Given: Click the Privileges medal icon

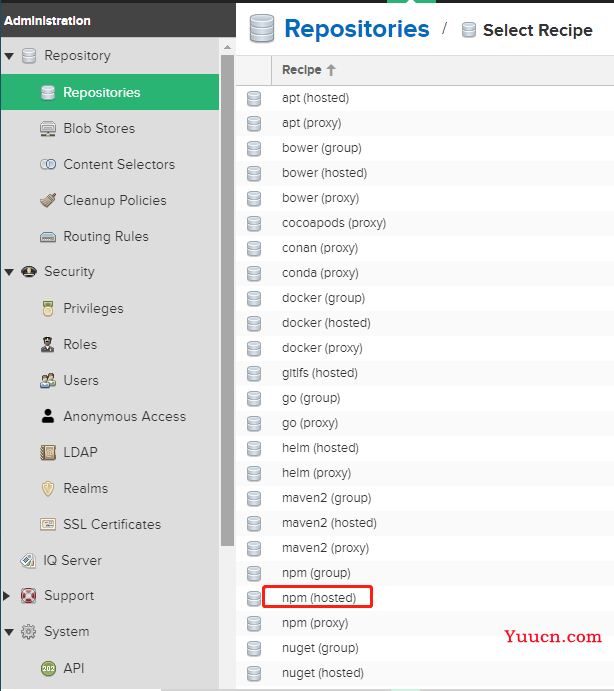Looking at the screenshot, I should pyautogui.click(x=48, y=308).
